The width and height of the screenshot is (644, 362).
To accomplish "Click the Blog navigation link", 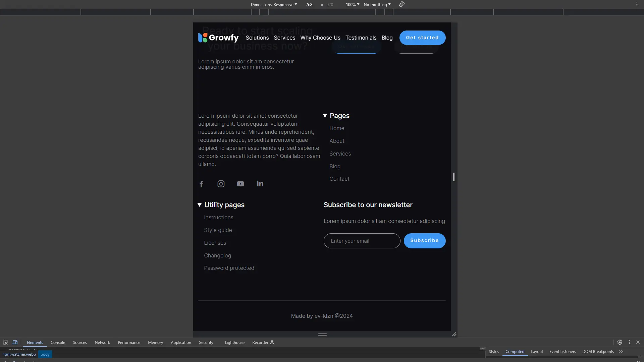I will [x=387, y=38].
